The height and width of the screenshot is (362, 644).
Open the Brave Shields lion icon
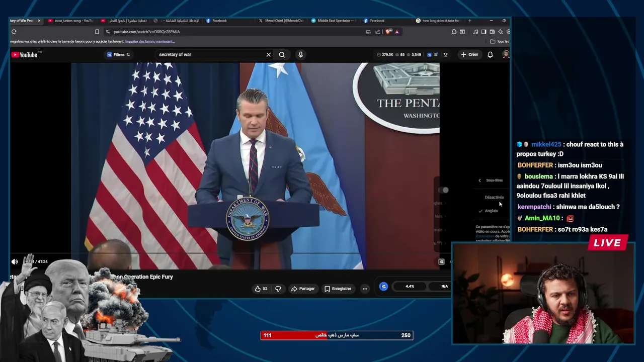click(389, 32)
